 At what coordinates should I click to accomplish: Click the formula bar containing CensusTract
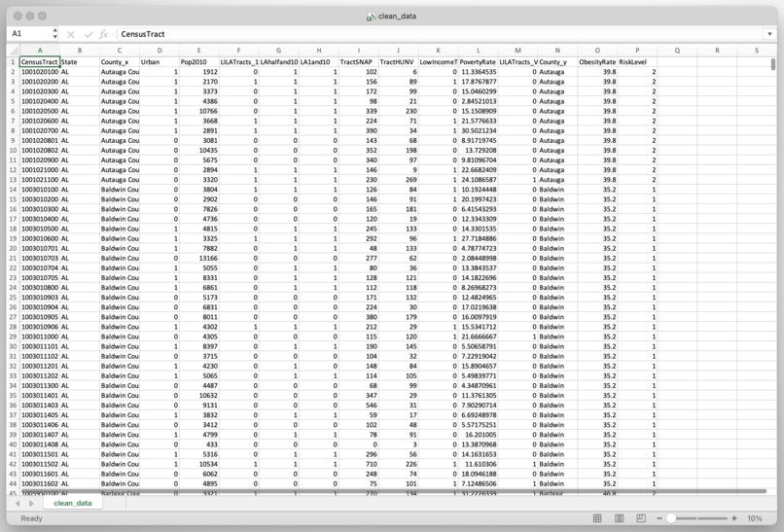[440, 34]
